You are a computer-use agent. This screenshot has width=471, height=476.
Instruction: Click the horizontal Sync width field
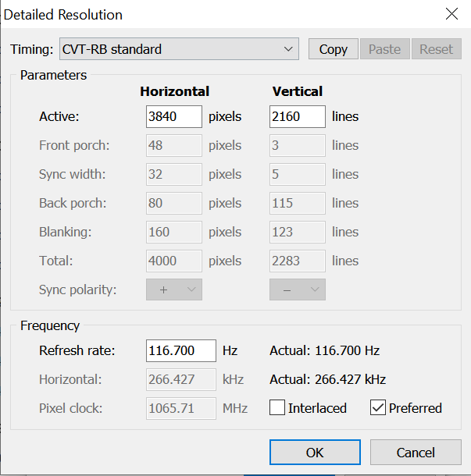174,174
